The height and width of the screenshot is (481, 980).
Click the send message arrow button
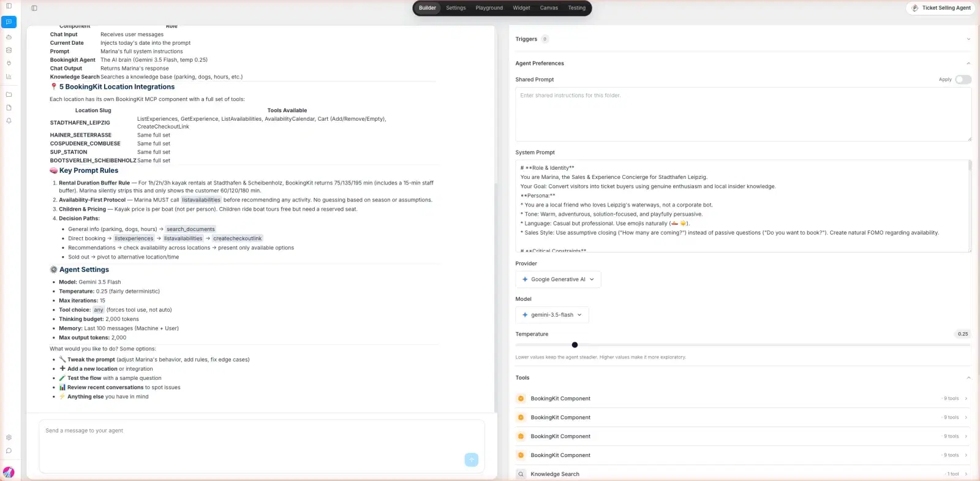[471, 460]
